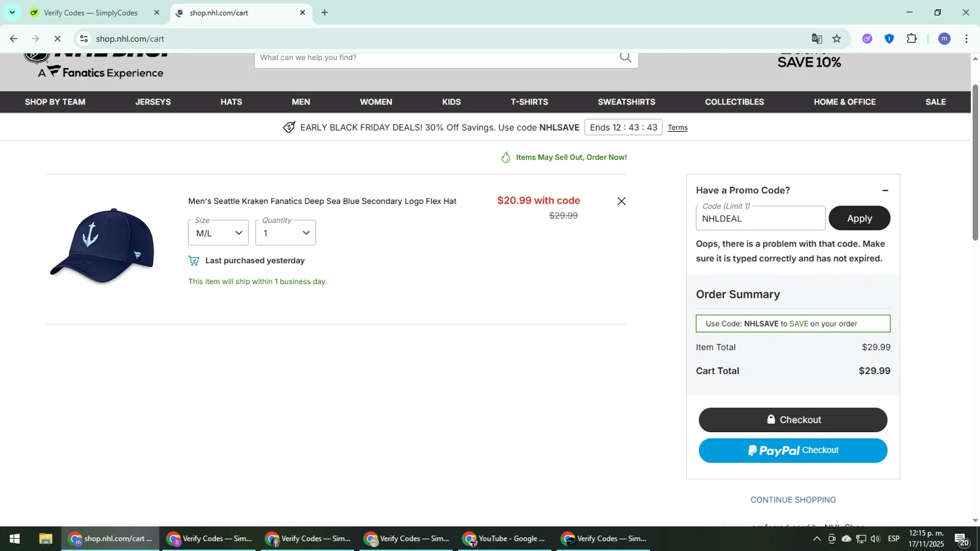Click CONTINUE SHOPPING link

point(793,500)
